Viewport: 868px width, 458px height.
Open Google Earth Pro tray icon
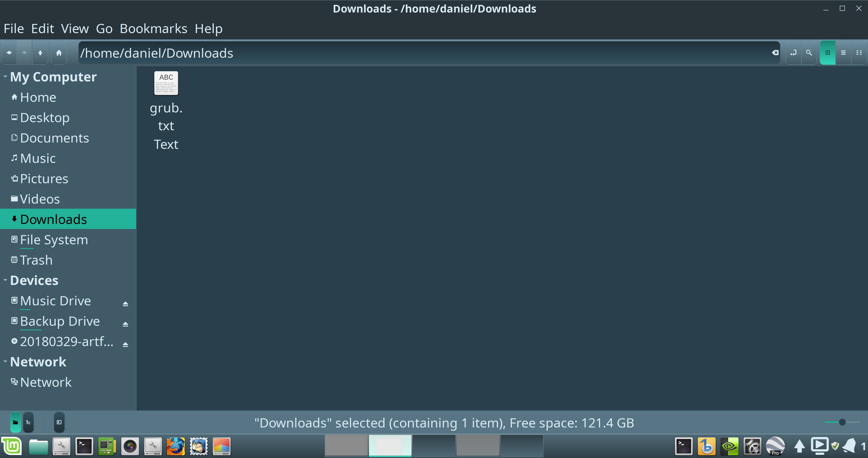775,446
